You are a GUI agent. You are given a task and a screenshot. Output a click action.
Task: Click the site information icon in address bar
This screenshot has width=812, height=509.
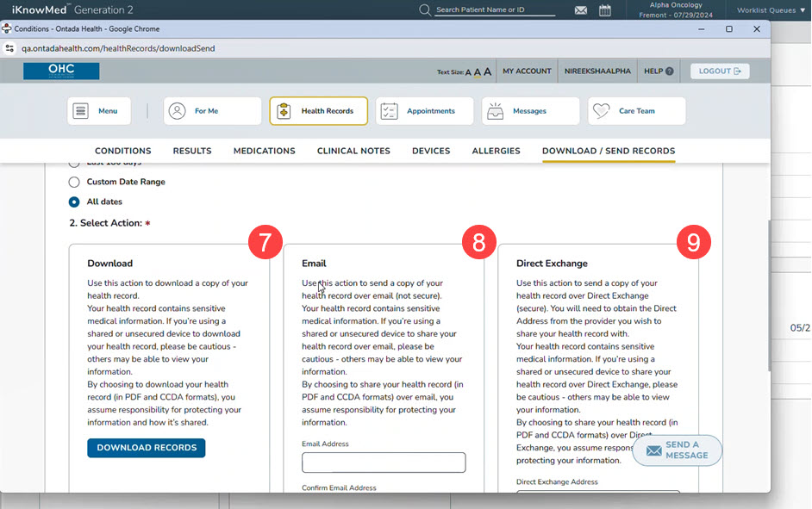[x=9, y=48]
